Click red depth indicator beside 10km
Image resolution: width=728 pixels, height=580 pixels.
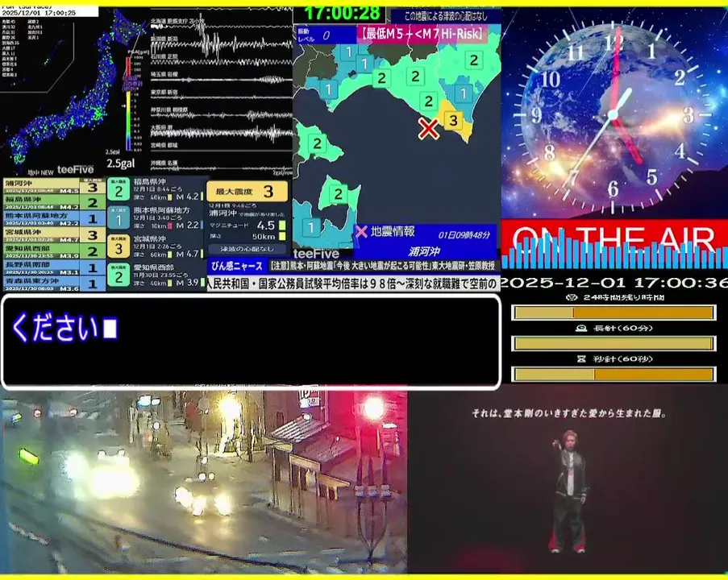coord(169,226)
